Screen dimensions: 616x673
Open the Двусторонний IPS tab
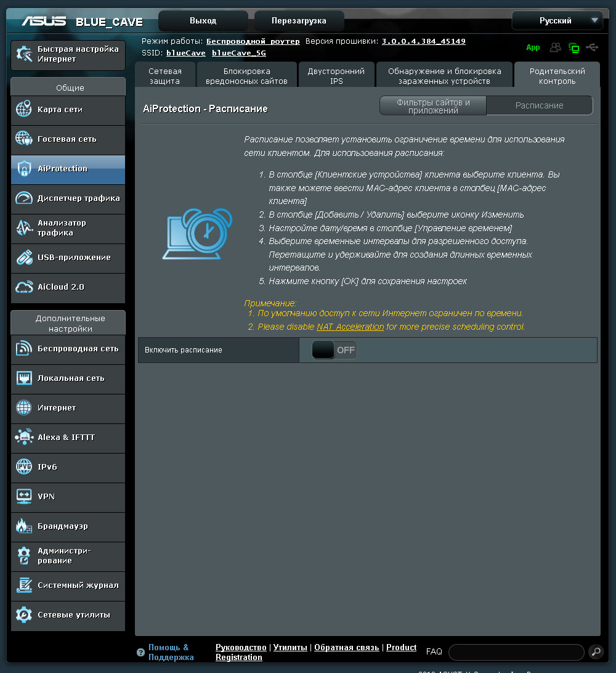336,76
